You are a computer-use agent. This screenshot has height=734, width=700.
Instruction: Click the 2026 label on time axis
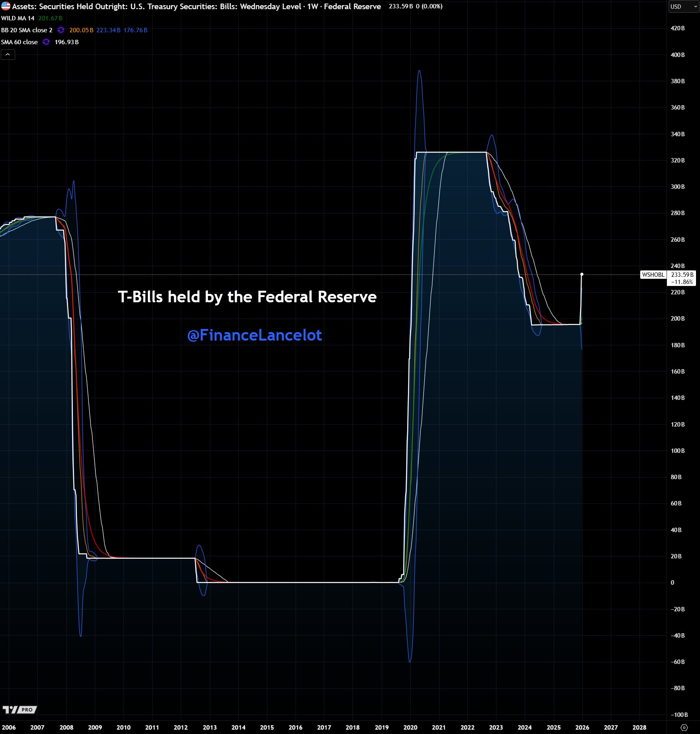click(x=582, y=727)
